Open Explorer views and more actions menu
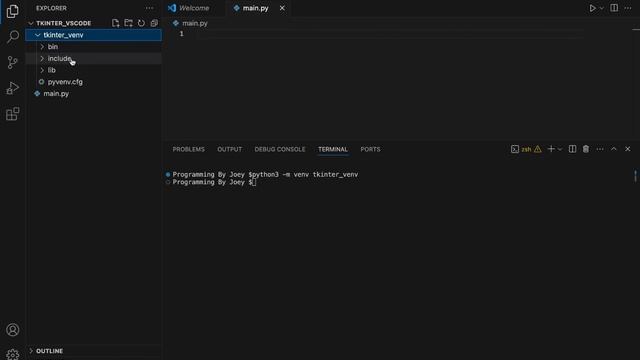Viewport: 640px width, 360px height. pyautogui.click(x=149, y=8)
